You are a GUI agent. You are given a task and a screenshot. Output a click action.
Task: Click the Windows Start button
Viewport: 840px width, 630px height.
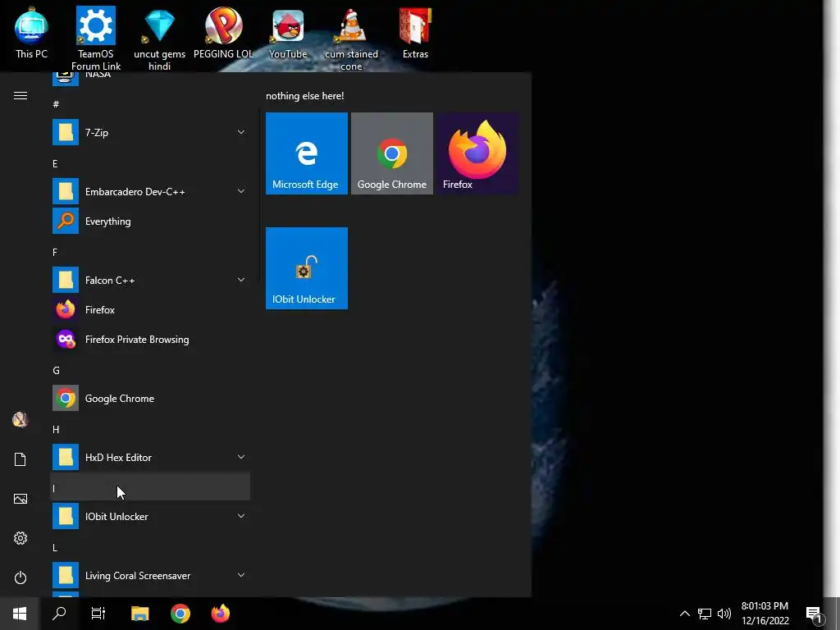(x=20, y=614)
